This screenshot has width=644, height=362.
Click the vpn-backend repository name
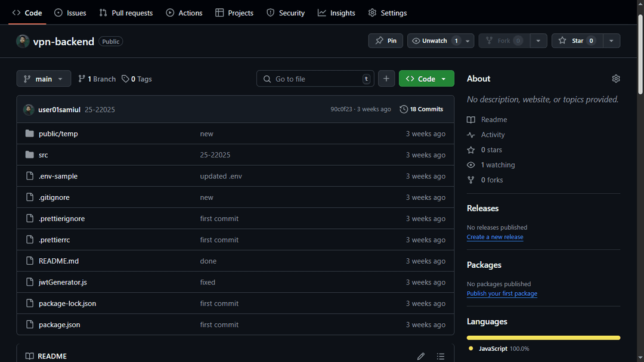(x=64, y=42)
